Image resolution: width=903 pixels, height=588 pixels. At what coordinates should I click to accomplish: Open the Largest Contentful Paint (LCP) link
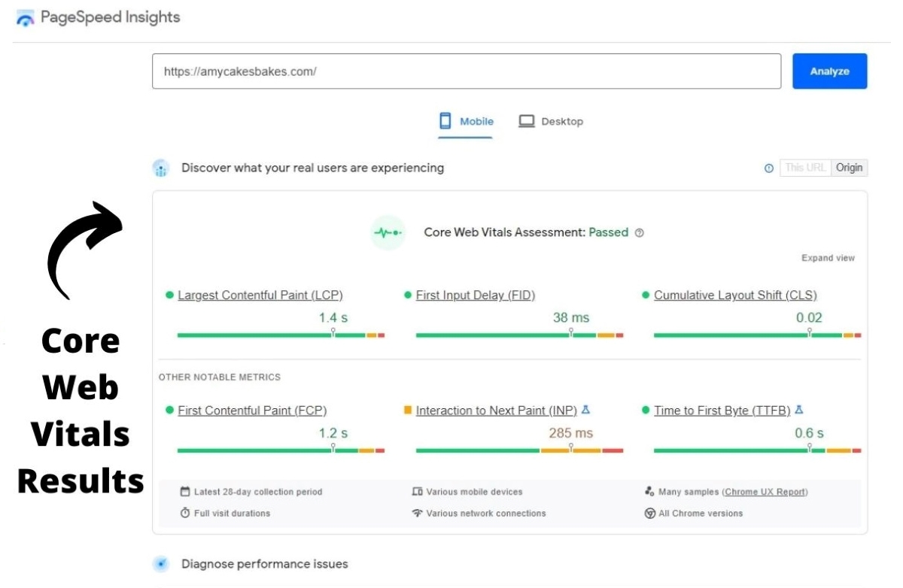tap(260, 296)
